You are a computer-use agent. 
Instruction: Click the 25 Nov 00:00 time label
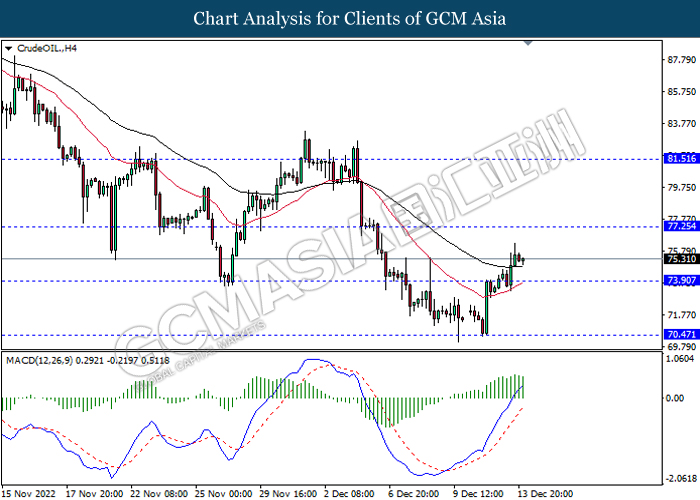(224, 494)
